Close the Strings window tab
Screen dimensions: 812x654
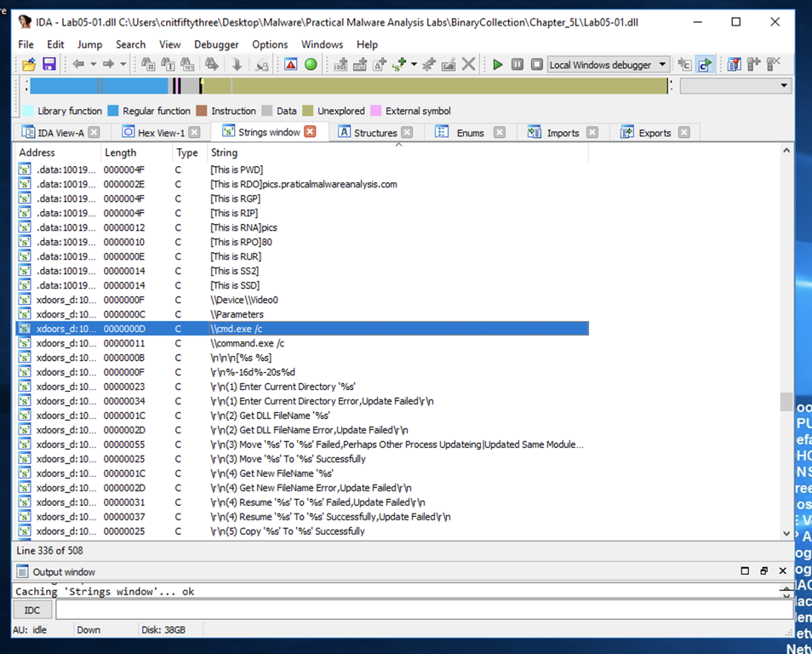(310, 132)
